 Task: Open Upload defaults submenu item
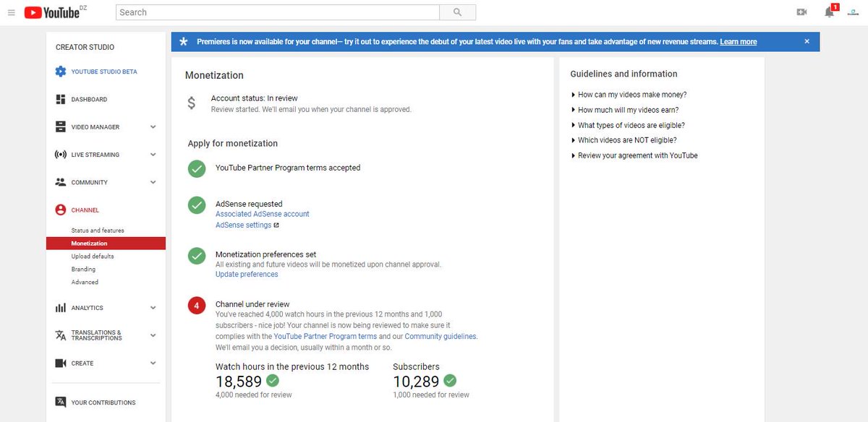point(93,257)
